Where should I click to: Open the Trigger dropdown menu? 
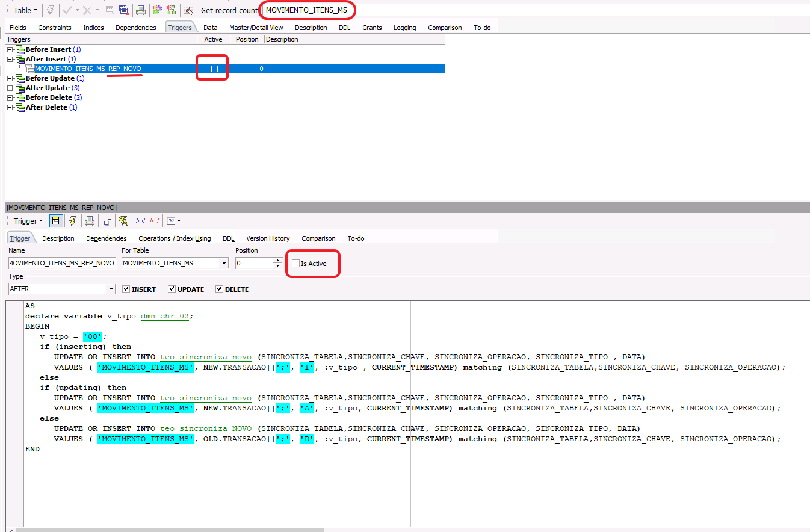[x=28, y=221]
